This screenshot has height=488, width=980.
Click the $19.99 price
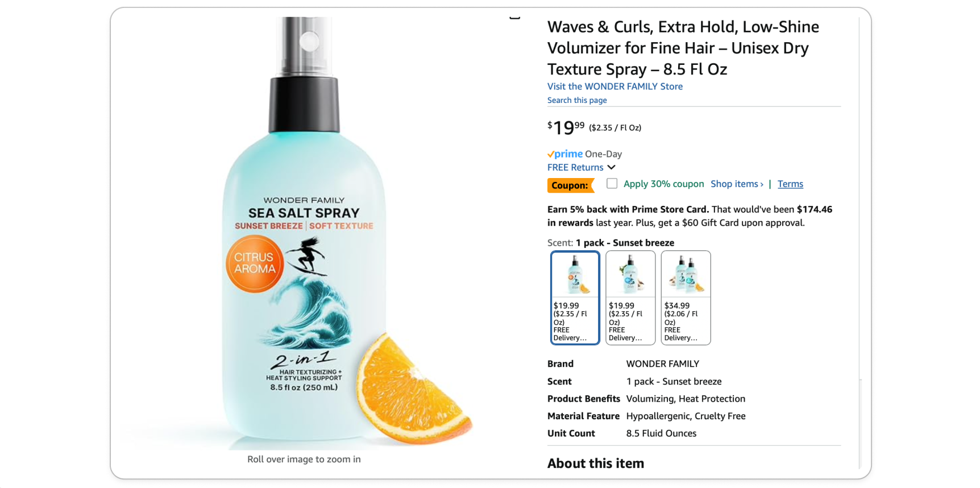[x=566, y=127]
